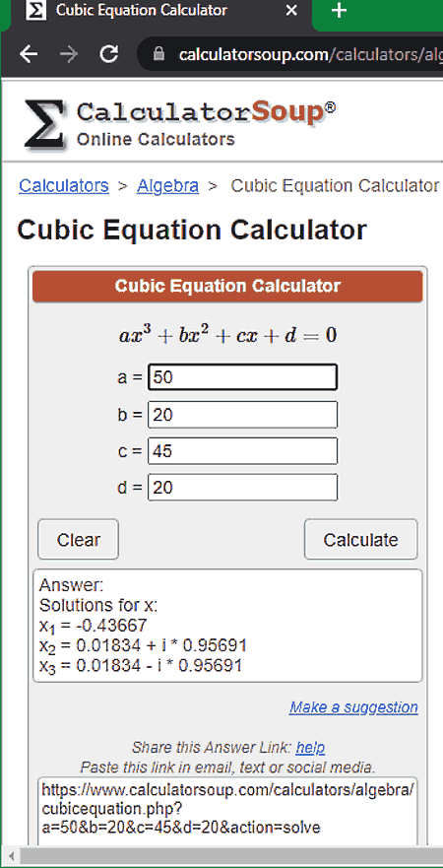Click the coefficient b input field
The height and width of the screenshot is (868, 443).
242,415
